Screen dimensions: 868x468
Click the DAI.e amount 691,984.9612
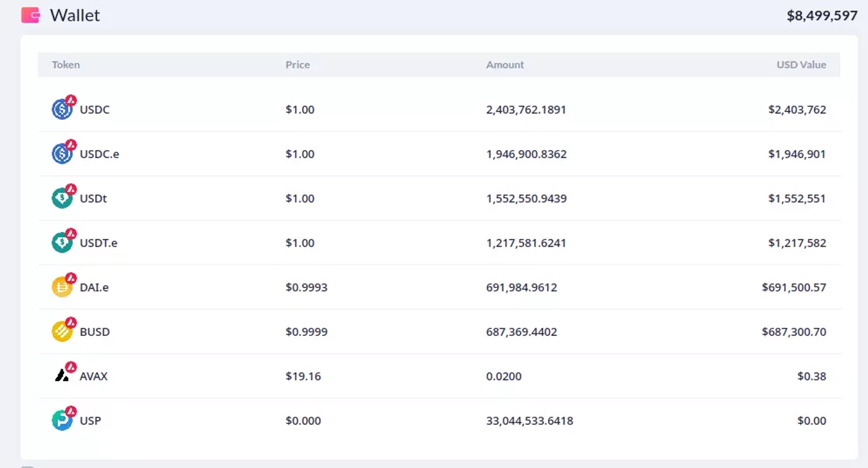[x=522, y=287]
